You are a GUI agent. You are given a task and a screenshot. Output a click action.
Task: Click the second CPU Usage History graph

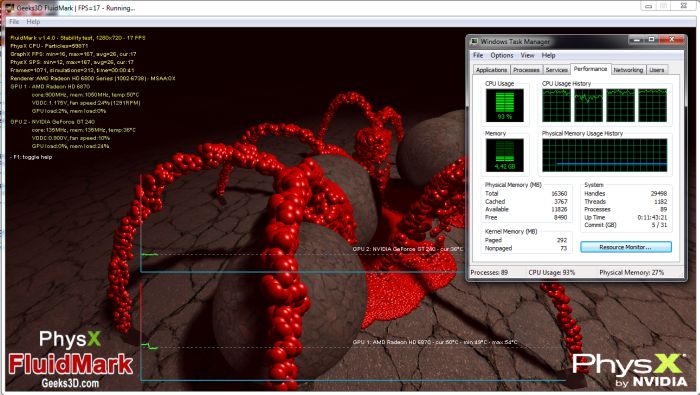[x=588, y=105]
